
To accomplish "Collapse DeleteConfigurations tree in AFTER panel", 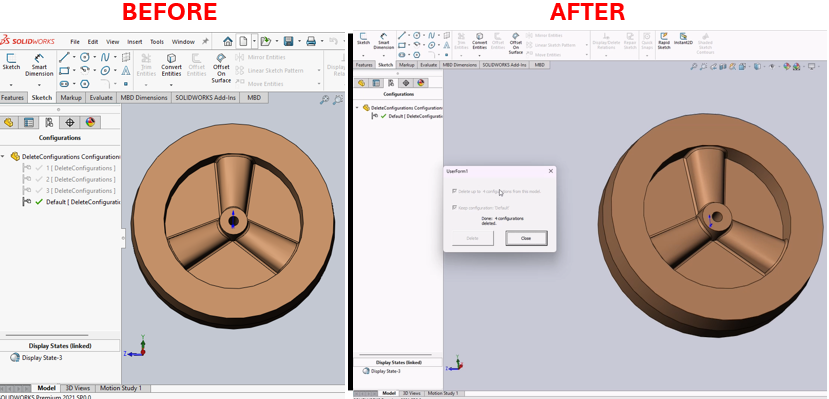I will (x=357, y=107).
